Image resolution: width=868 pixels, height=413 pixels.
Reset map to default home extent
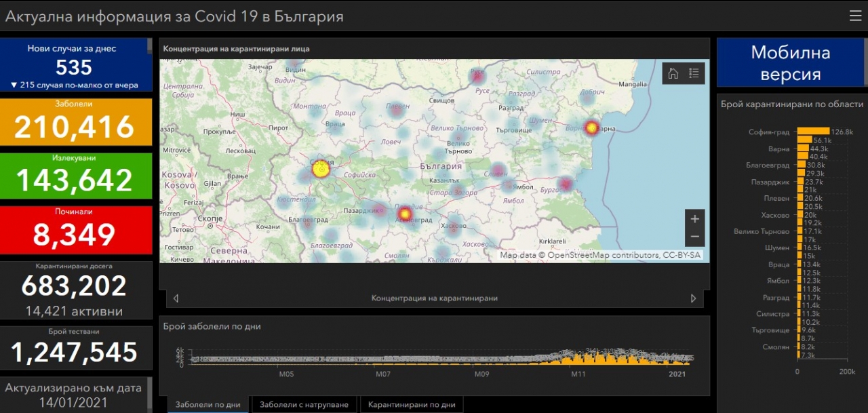[673, 73]
